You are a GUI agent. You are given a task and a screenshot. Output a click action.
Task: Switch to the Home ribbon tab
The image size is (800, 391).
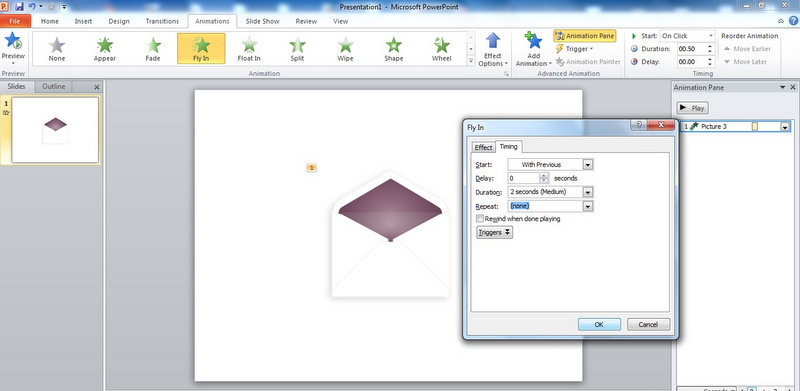point(49,21)
